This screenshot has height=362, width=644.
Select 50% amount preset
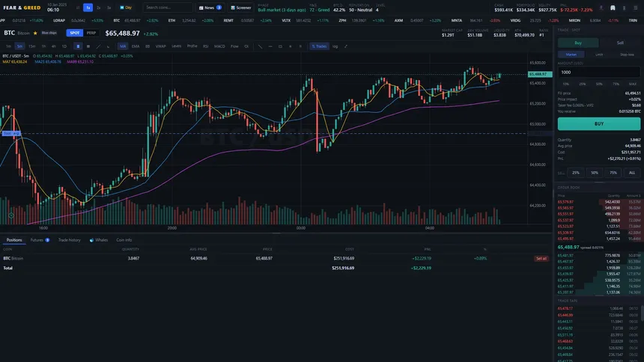pyautogui.click(x=599, y=84)
